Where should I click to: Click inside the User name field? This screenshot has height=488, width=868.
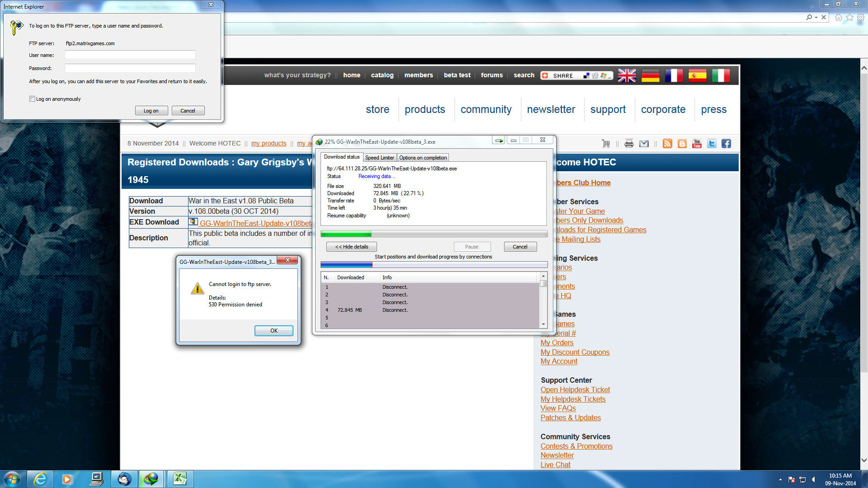click(130, 55)
